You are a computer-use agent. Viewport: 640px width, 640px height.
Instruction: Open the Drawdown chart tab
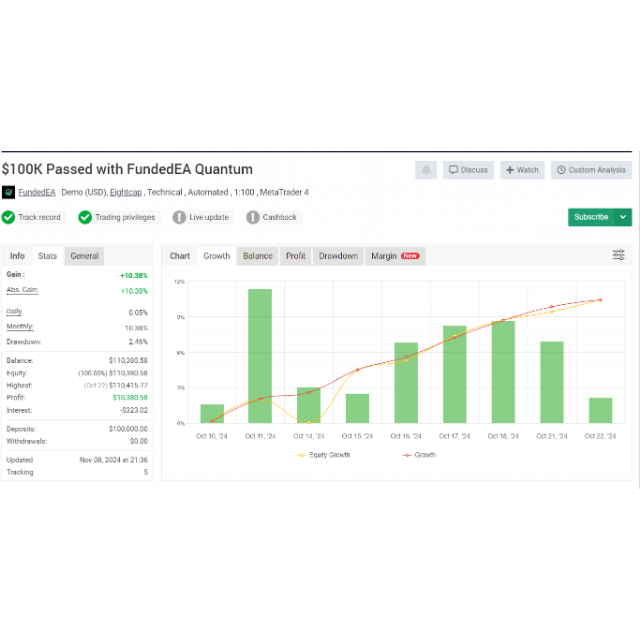(338, 256)
